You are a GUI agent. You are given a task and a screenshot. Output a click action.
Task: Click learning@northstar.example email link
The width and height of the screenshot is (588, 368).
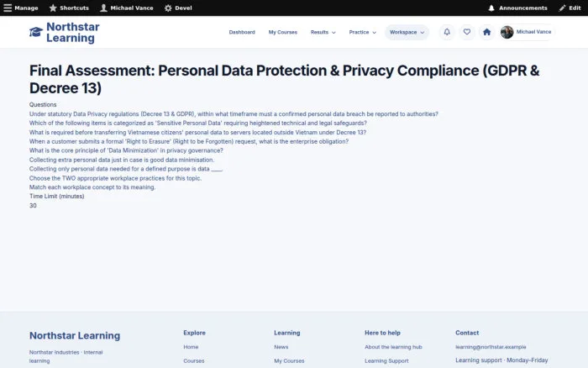tap(491, 347)
